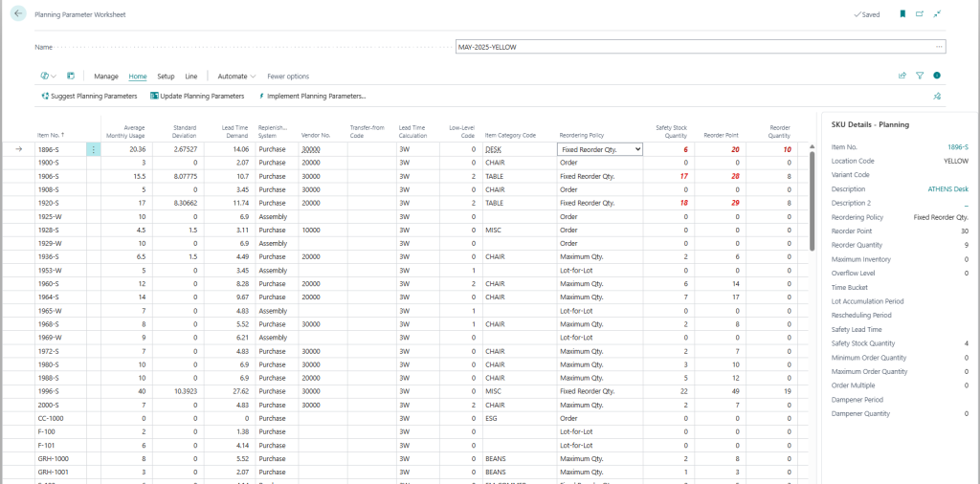980x484 pixels.
Task: Click the back arrow button
Action: [x=18, y=15]
